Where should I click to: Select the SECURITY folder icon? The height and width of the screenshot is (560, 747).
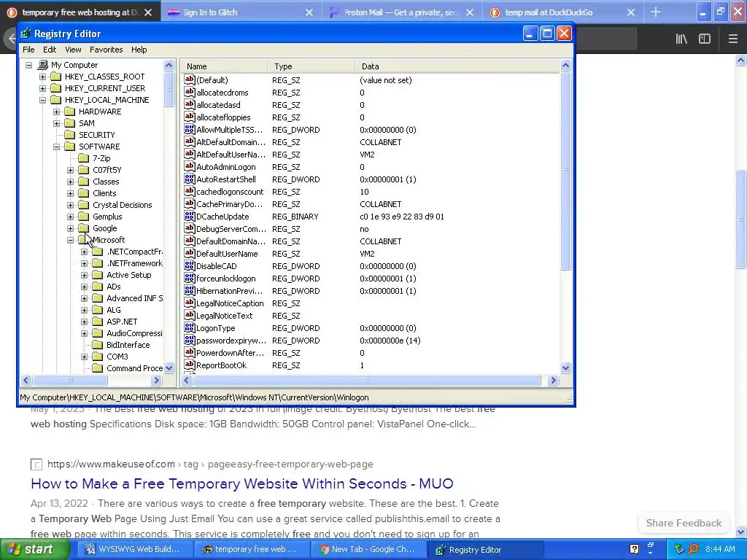point(69,135)
